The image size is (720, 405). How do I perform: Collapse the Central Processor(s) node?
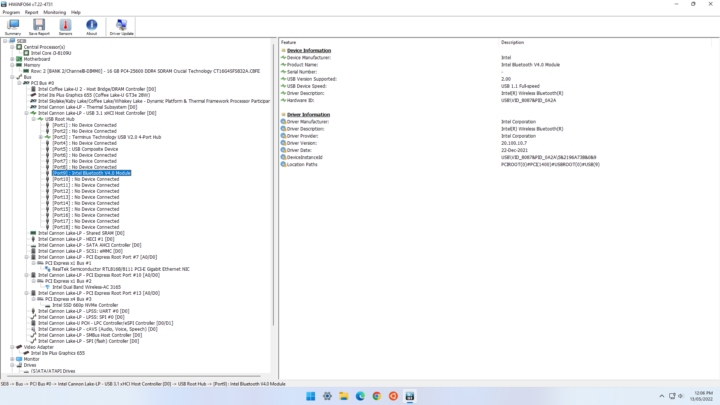click(x=12, y=47)
